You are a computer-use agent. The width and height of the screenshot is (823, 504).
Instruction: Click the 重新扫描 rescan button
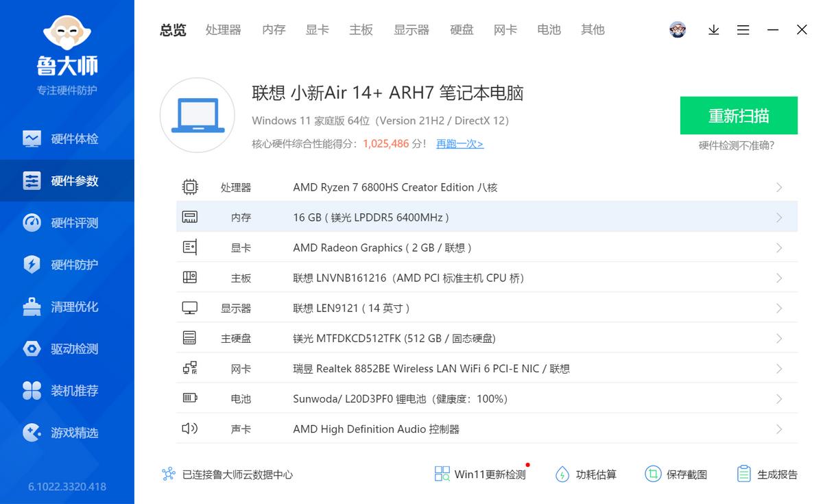(x=739, y=116)
